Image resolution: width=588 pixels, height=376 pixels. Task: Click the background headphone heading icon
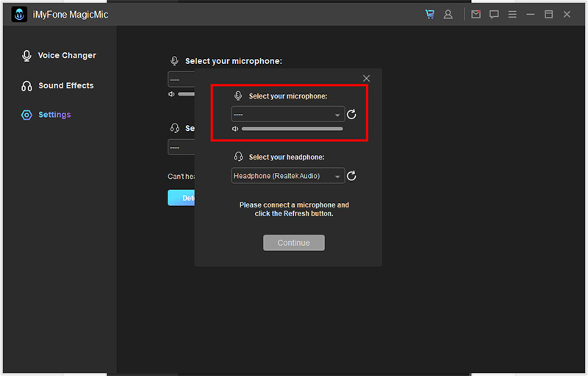(175, 128)
